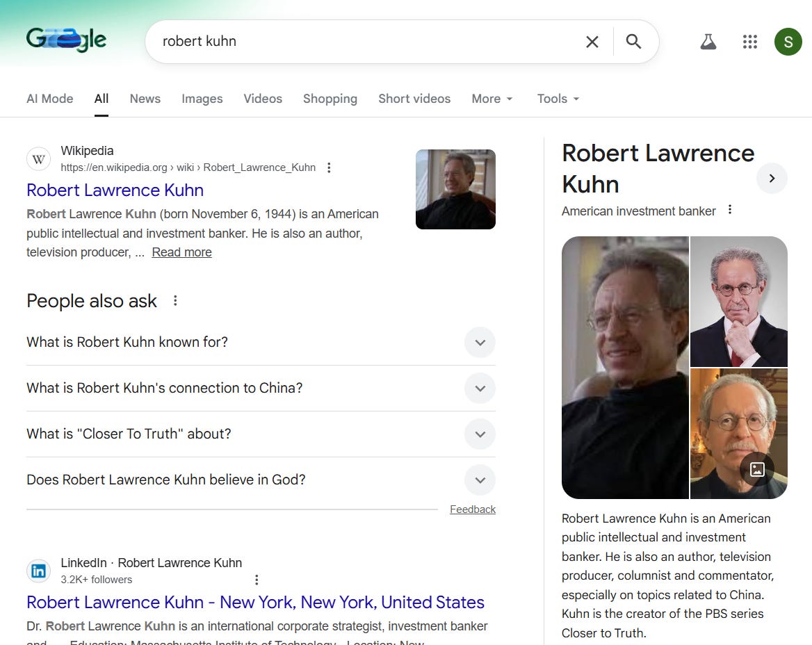Open three-dot menu beside American investment banker
The height and width of the screenshot is (645, 812).
click(x=730, y=209)
